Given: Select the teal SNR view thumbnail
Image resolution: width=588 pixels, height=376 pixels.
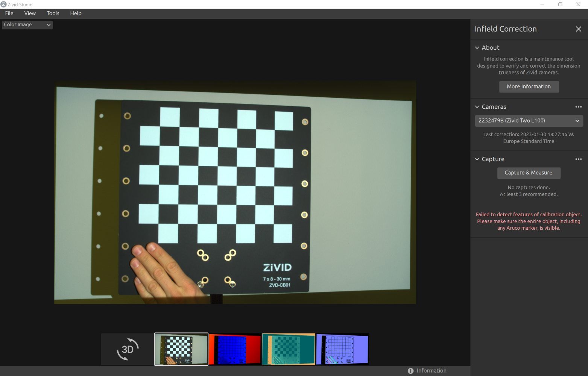Looking at the screenshot, I should [x=289, y=349].
